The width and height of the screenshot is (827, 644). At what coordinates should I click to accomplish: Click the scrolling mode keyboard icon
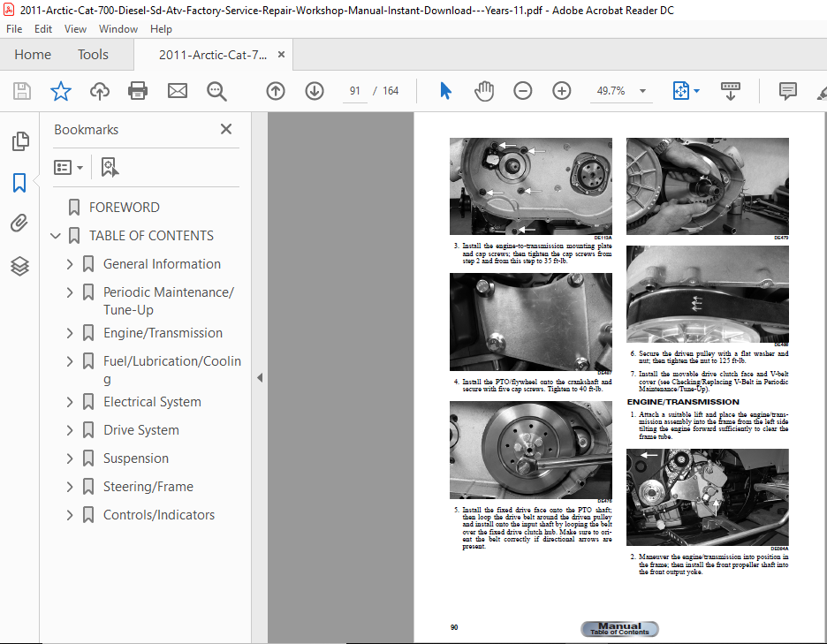tap(731, 91)
